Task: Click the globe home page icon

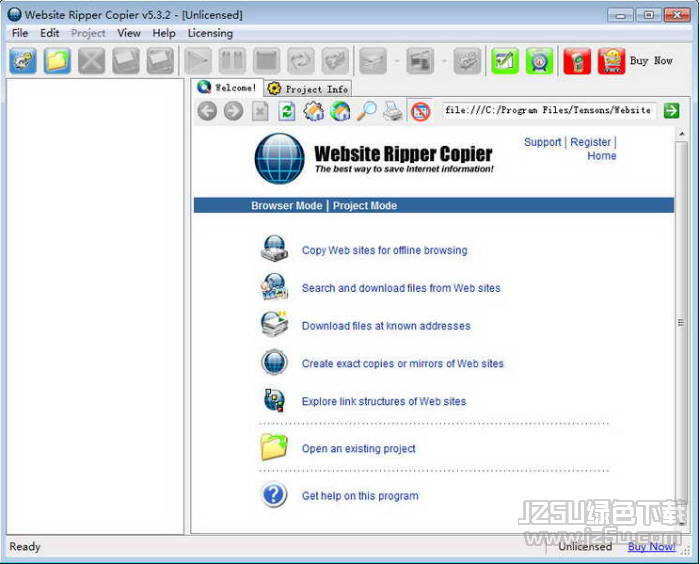Action: 340,111
